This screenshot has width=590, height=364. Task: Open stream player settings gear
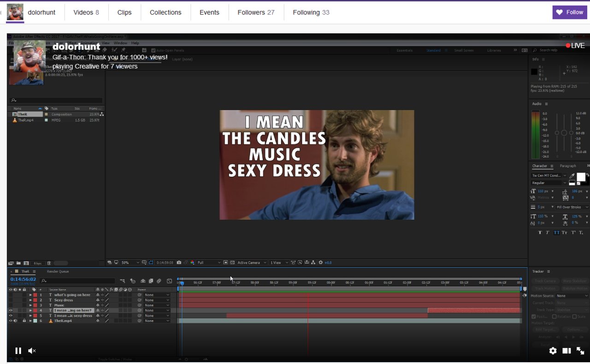click(x=553, y=351)
